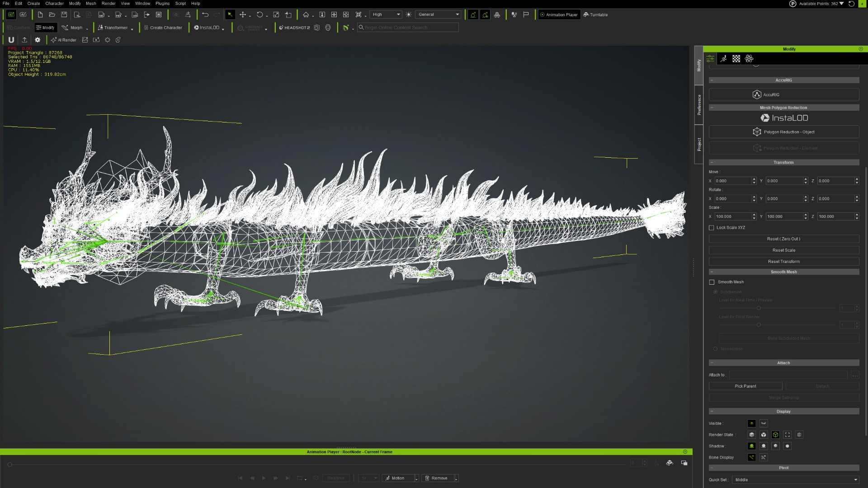Click the Turntable button
868x488 pixels.
pos(595,14)
